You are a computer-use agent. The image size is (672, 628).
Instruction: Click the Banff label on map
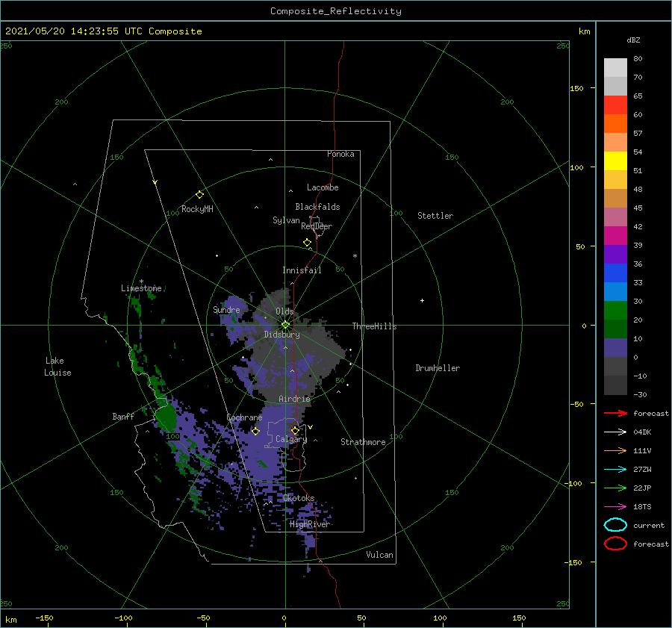click(x=123, y=416)
